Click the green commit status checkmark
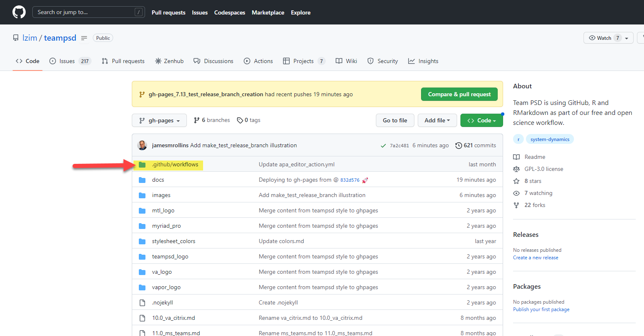Screen dimensions: 644x336 coord(383,146)
